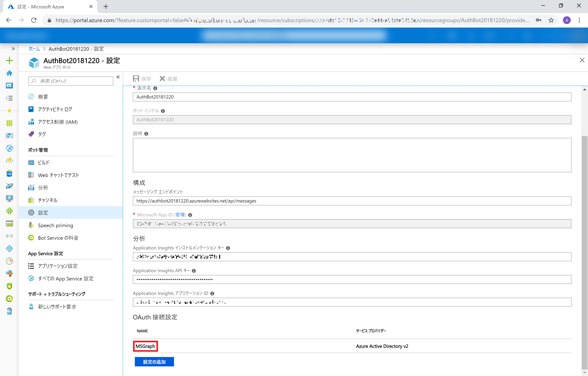
Task: Open All services list icon
Action: click(x=9, y=98)
